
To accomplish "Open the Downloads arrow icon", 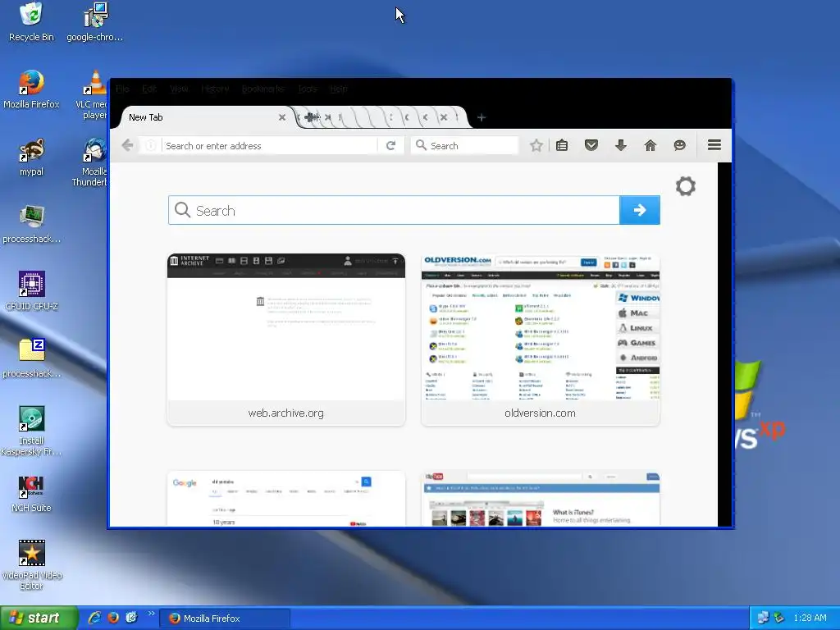I will click(x=620, y=145).
